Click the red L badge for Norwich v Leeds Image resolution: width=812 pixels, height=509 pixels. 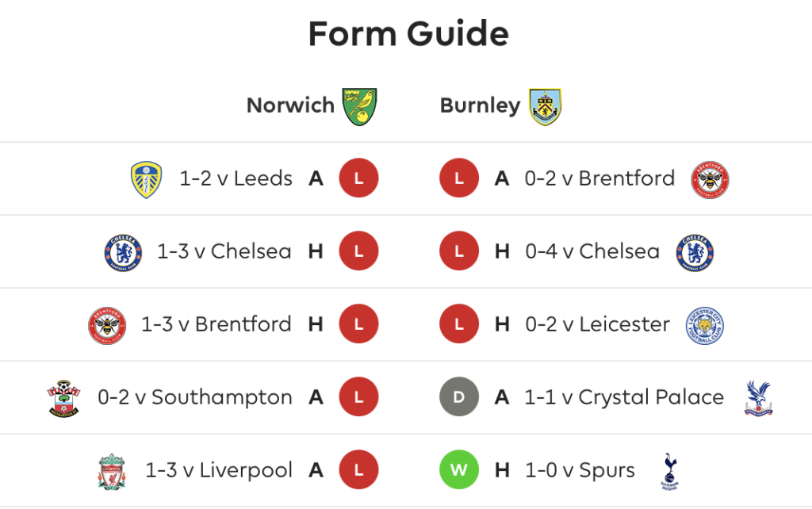pos(358,178)
